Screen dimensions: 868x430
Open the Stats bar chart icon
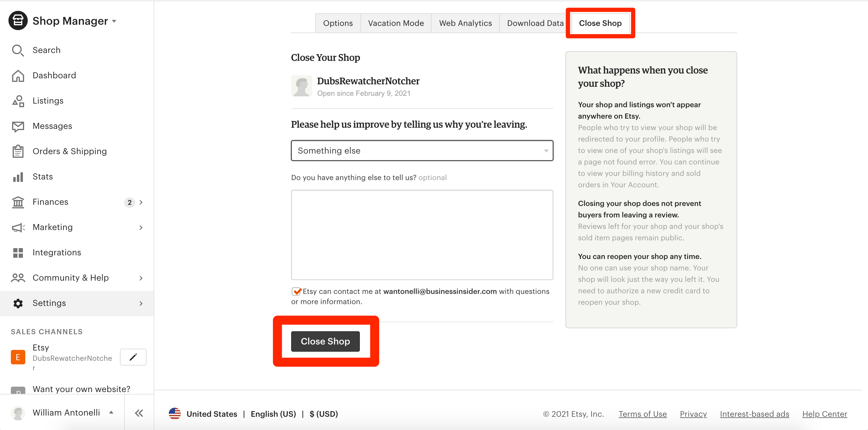click(x=17, y=176)
